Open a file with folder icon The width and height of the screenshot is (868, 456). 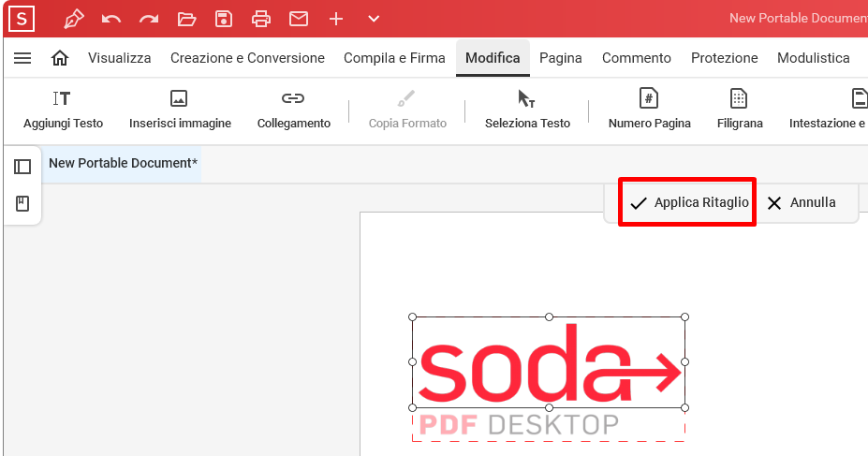(x=186, y=19)
